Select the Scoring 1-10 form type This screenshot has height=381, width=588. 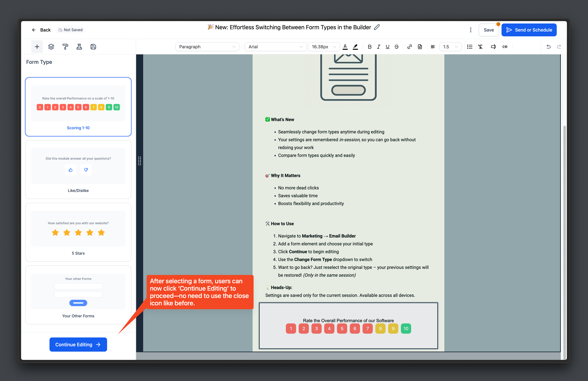[78, 107]
